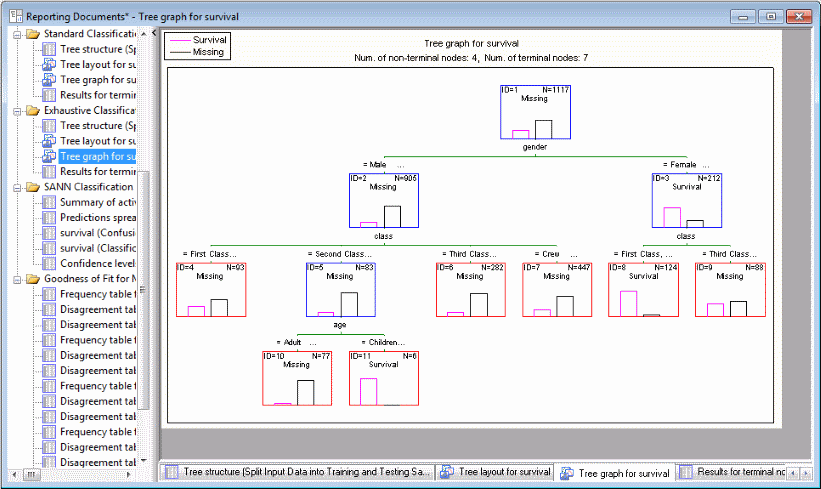Select tree node ID=1 at top of graph
The height and width of the screenshot is (489, 821).
point(535,111)
